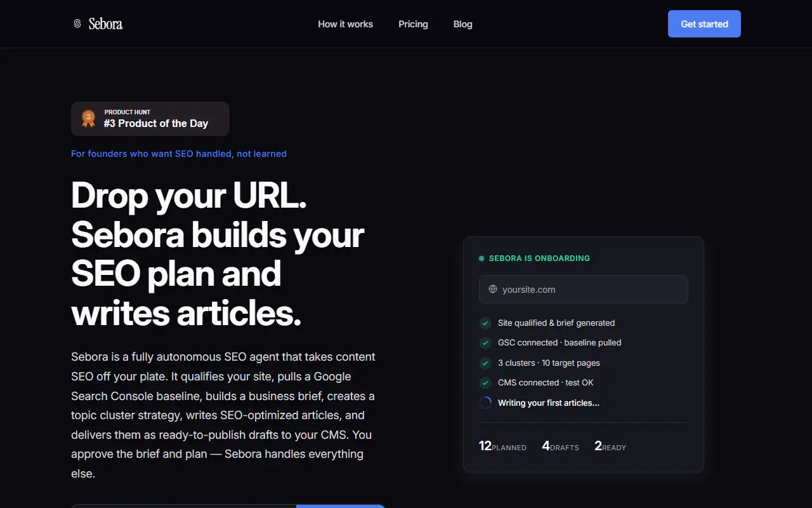812x508 pixels.
Task: Click the Sebora is a fully autonomous description paragraph
Action: click(223, 415)
